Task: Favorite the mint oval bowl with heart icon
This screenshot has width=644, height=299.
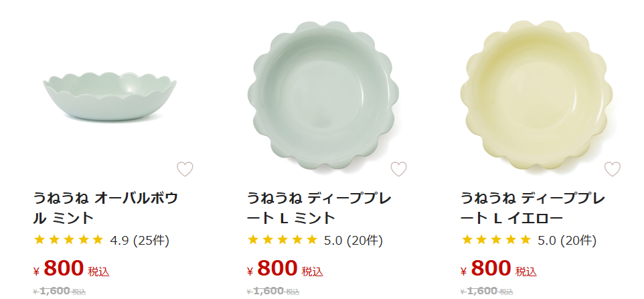Action: pyautogui.click(x=185, y=169)
